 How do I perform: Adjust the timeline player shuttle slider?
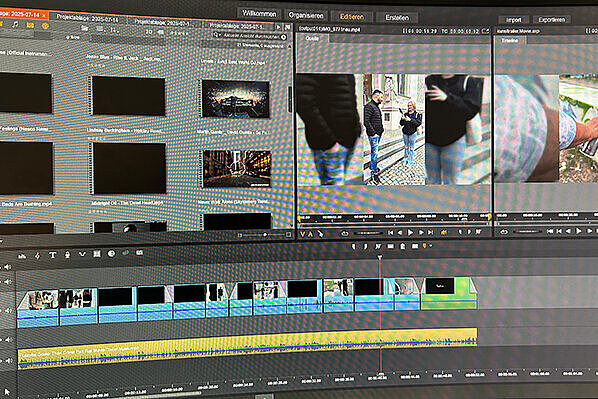527,231
